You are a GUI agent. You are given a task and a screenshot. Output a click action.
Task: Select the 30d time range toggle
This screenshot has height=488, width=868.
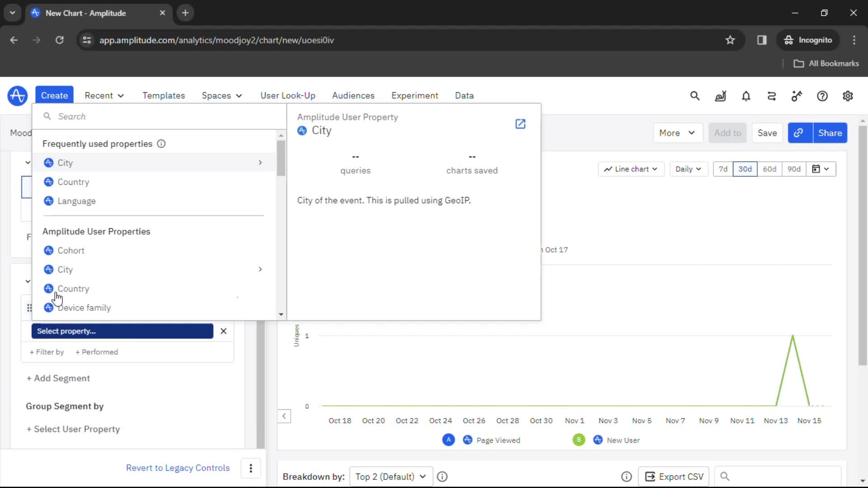(x=745, y=169)
